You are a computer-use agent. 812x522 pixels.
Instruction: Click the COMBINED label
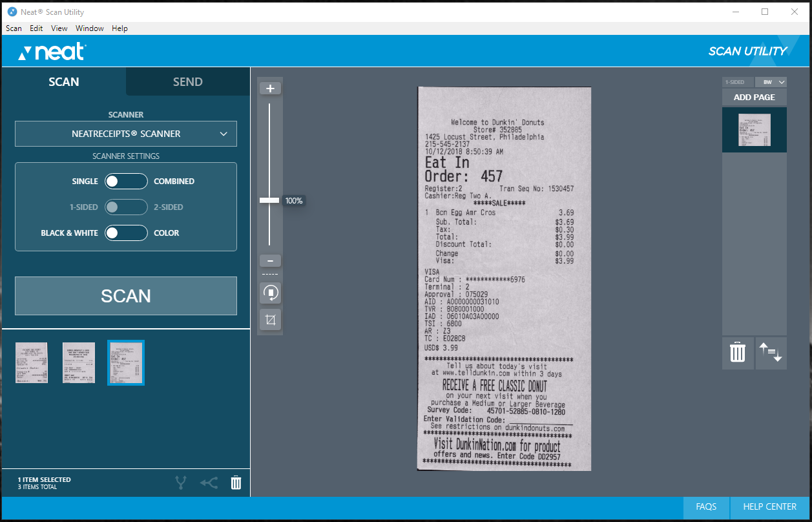pos(174,182)
